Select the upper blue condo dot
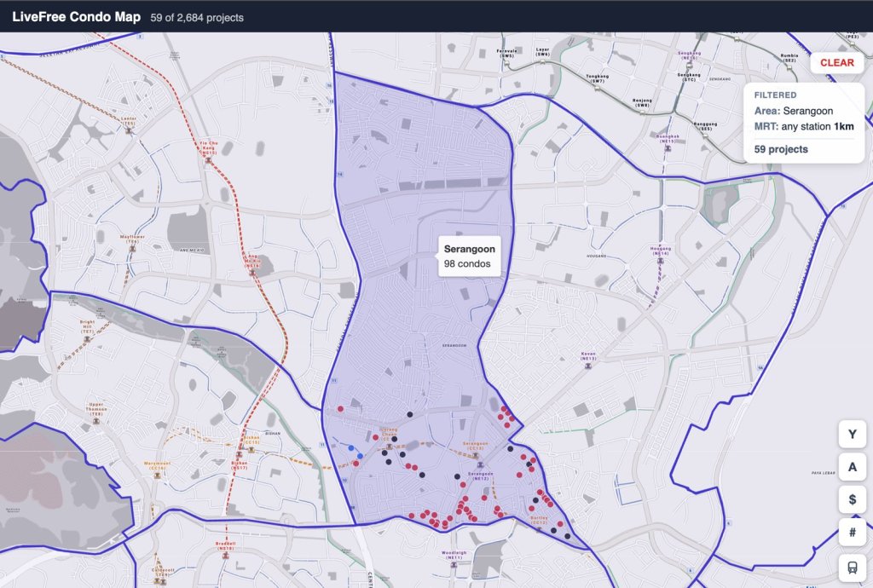Viewport: 873px width, 588px height. [350, 447]
